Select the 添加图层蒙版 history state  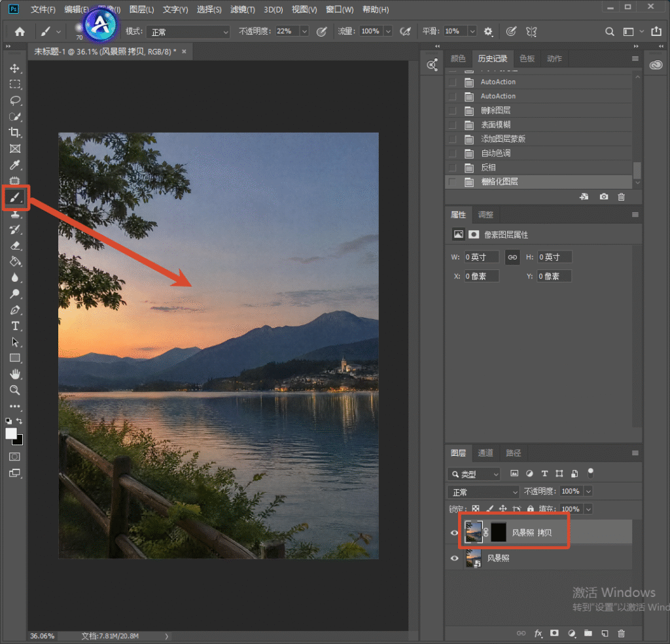tap(538, 139)
